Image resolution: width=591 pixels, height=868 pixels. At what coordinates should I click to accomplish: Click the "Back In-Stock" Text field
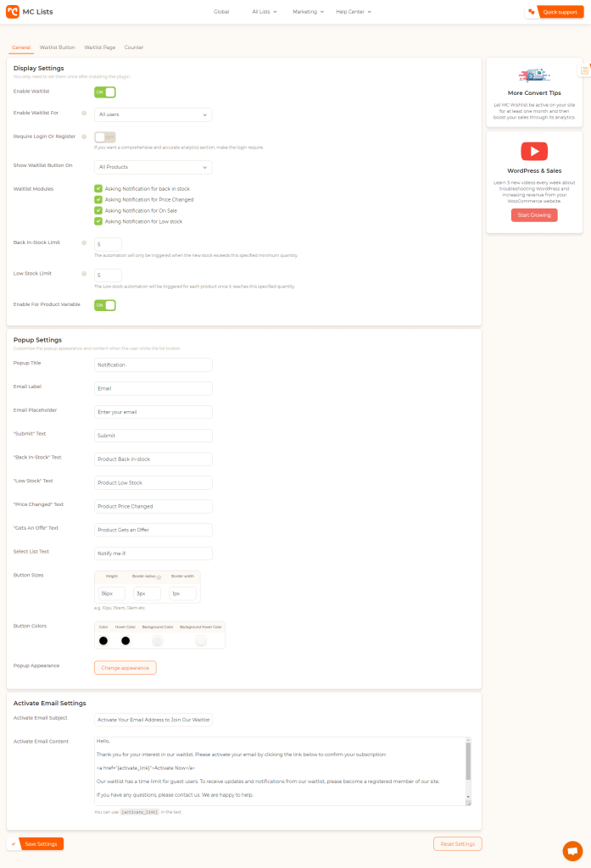[153, 459]
